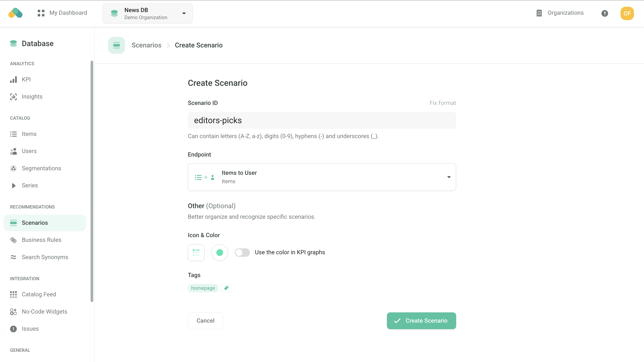Click the sidebar vertical scrollbar
Viewport: 644px width, 362px height.
(x=92, y=181)
